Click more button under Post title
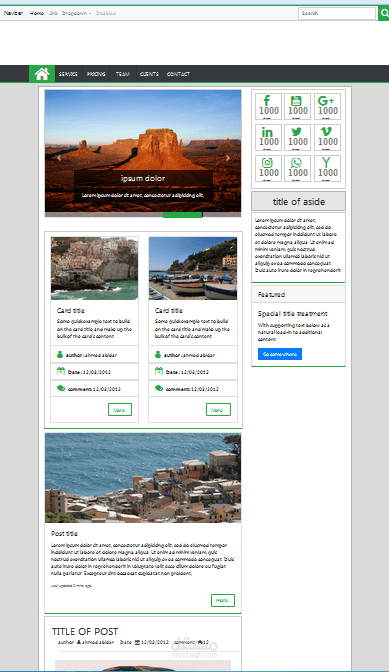This screenshot has width=389, height=672. (x=223, y=600)
